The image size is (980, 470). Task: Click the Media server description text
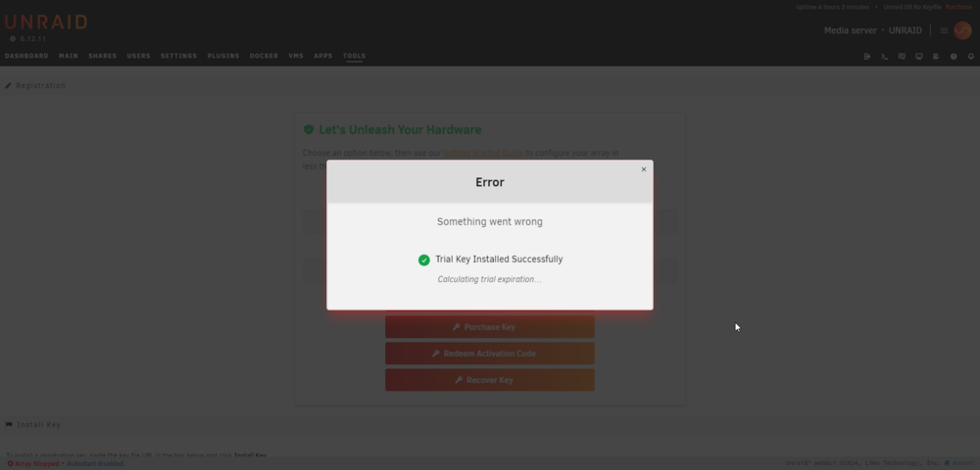click(x=850, y=30)
